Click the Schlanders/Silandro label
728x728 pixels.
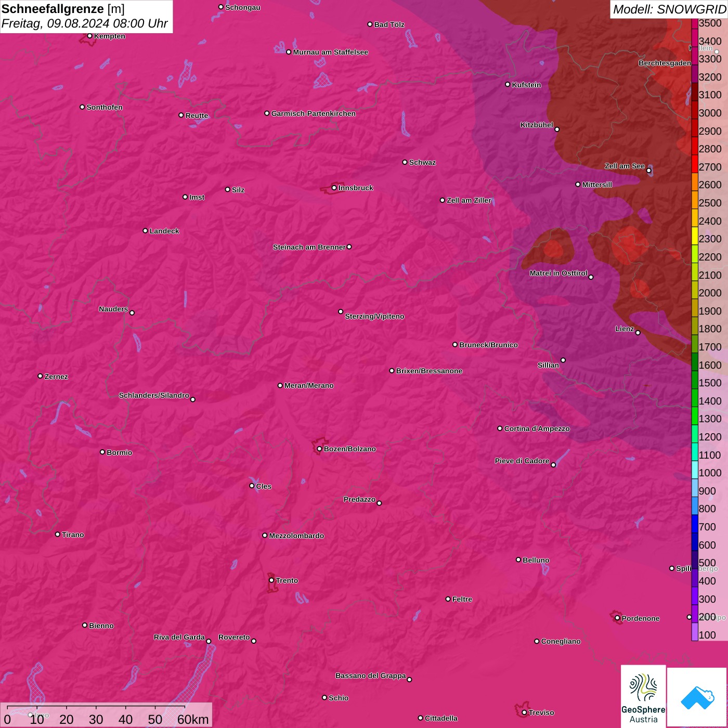(154, 395)
